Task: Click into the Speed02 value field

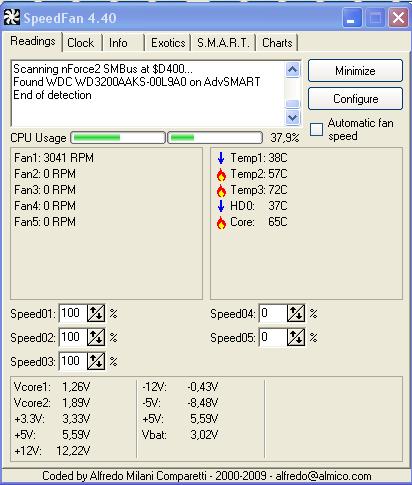Action: 73,337
